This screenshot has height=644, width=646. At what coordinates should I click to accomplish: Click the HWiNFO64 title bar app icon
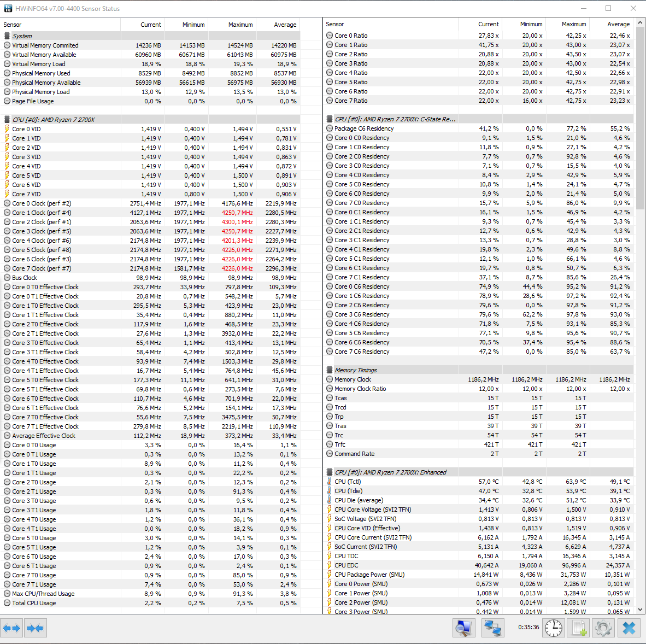(8, 8)
